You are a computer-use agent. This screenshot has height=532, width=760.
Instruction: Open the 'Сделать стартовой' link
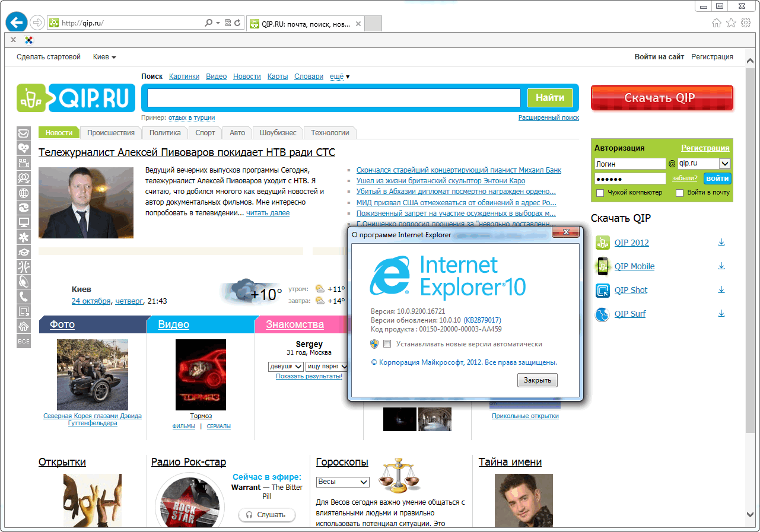(x=49, y=57)
